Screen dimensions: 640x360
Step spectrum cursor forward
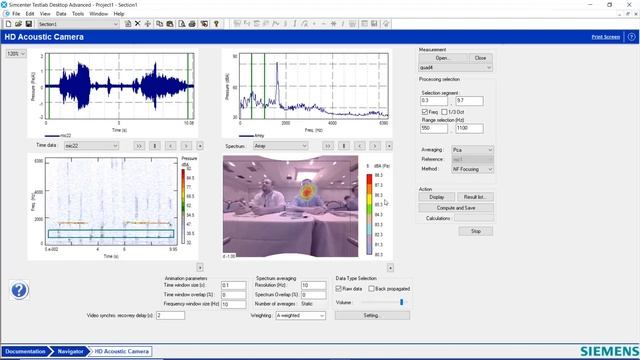[375, 146]
